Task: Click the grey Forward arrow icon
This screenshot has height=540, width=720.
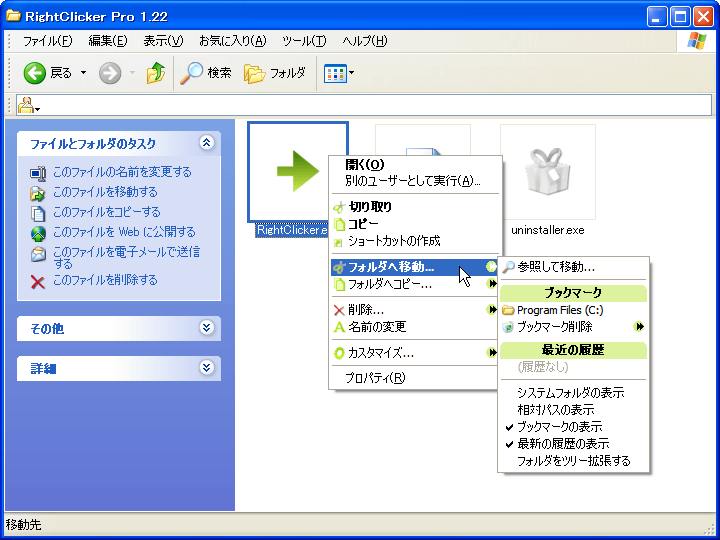Action: (x=110, y=73)
